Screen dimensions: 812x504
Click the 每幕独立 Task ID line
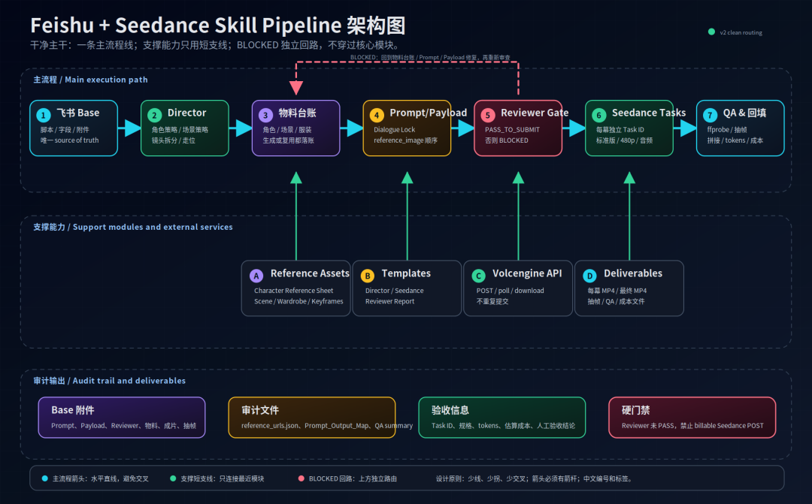pos(620,130)
